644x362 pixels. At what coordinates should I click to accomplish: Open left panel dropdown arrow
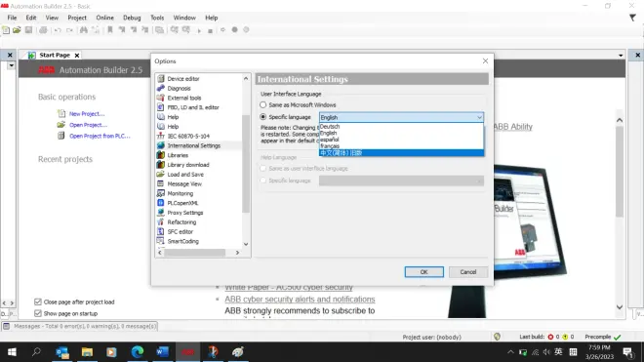tap(12, 65)
